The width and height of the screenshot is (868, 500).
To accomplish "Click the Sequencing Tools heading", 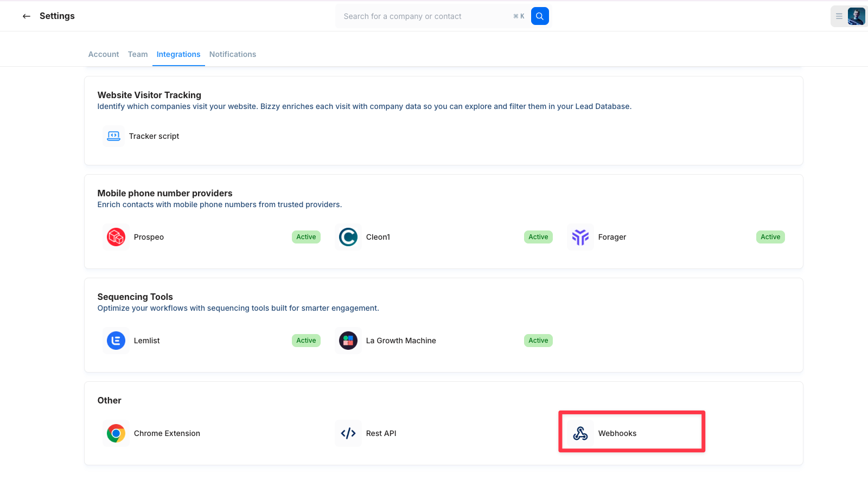I will point(135,297).
